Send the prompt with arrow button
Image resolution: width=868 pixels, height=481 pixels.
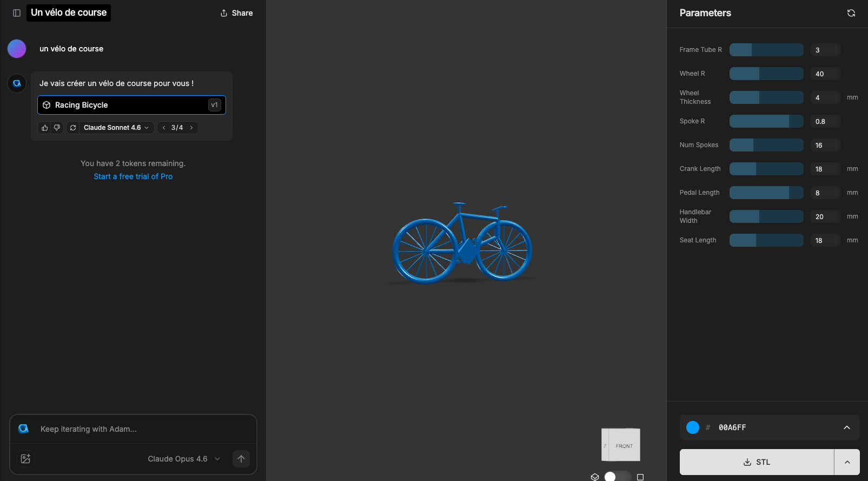[x=241, y=459]
